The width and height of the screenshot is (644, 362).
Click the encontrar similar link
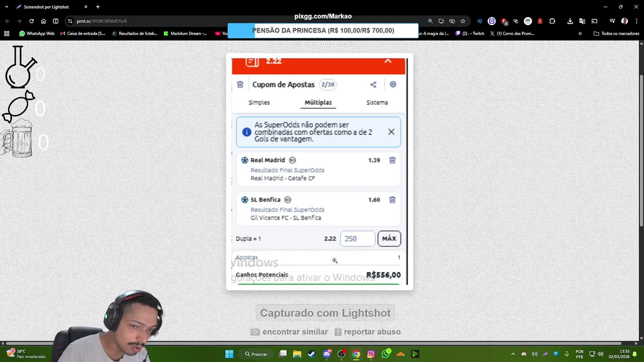(x=289, y=332)
